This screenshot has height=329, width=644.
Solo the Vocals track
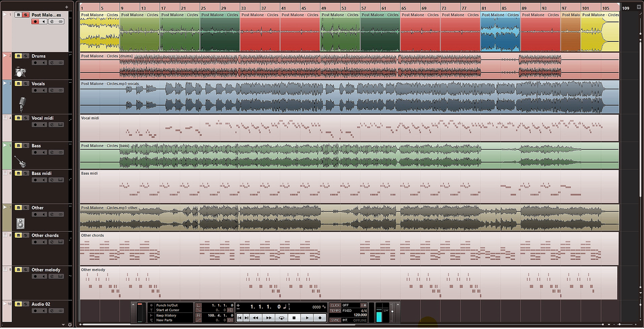click(x=25, y=84)
